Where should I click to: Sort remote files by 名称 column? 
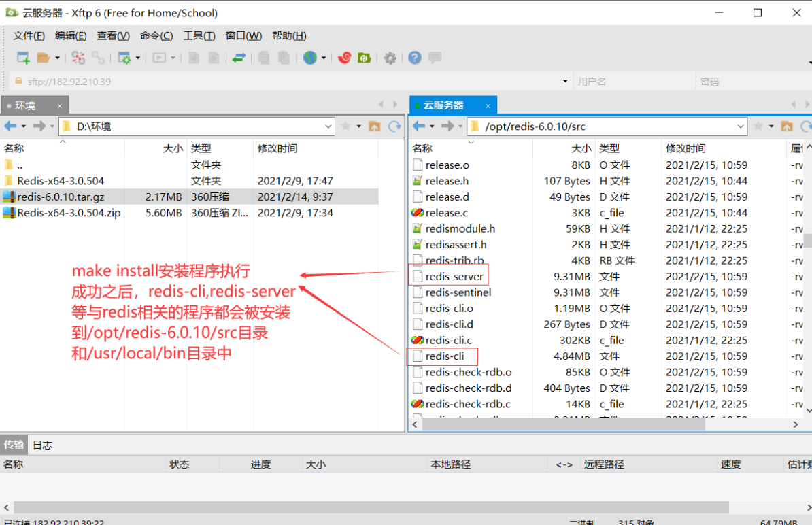pyautogui.click(x=470, y=149)
